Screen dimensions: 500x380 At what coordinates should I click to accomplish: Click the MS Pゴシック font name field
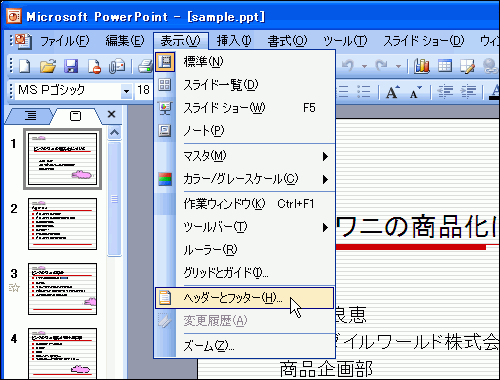pyautogui.click(x=68, y=91)
